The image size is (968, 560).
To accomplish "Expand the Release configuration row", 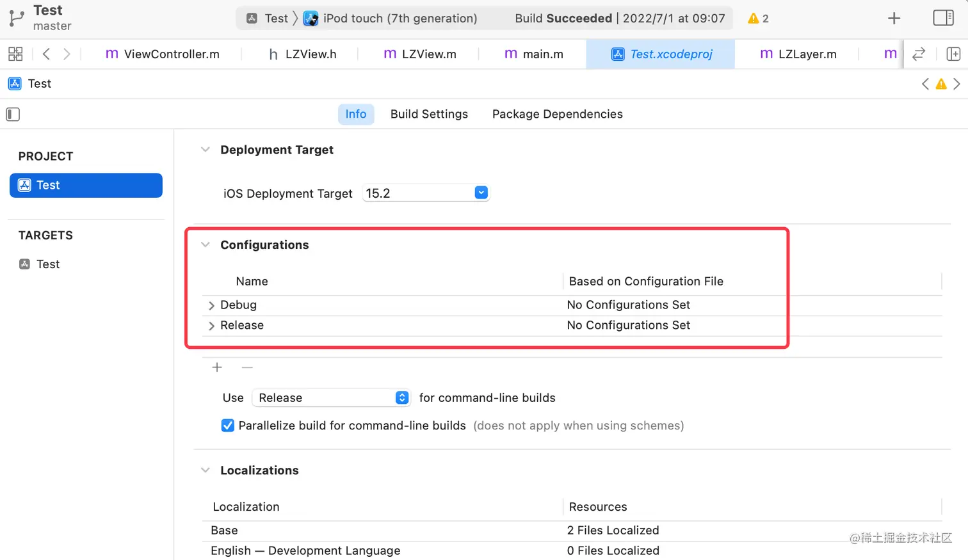I will click(x=211, y=326).
